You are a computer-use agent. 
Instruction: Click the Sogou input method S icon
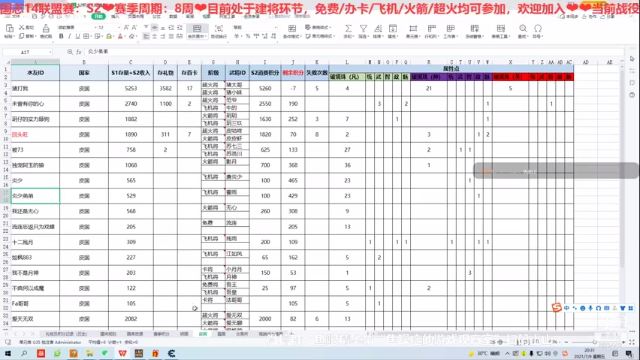(x=556, y=308)
